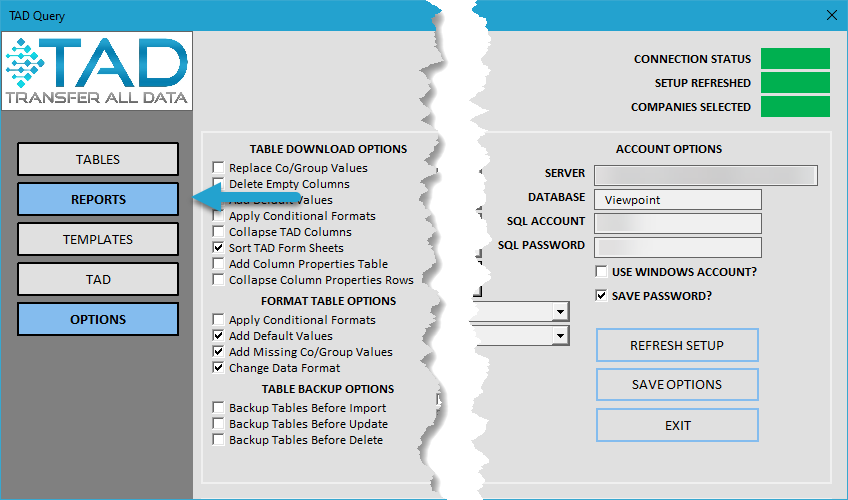Open the REPORTS section
848x500 pixels.
pyautogui.click(x=98, y=199)
